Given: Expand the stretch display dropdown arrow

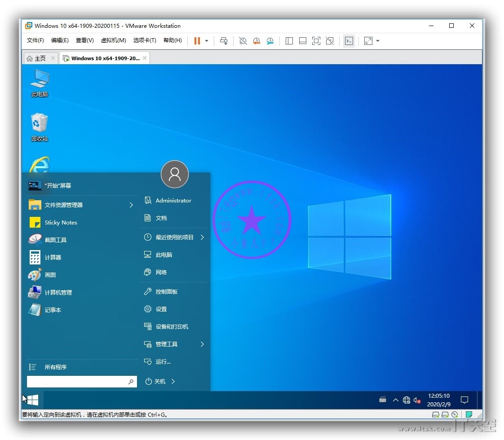Looking at the screenshot, I should 378,41.
